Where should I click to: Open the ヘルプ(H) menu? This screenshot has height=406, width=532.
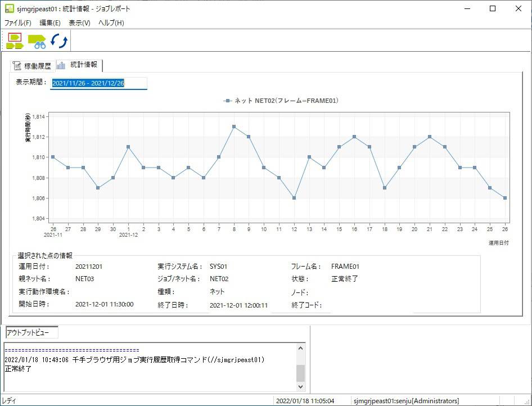coord(111,22)
